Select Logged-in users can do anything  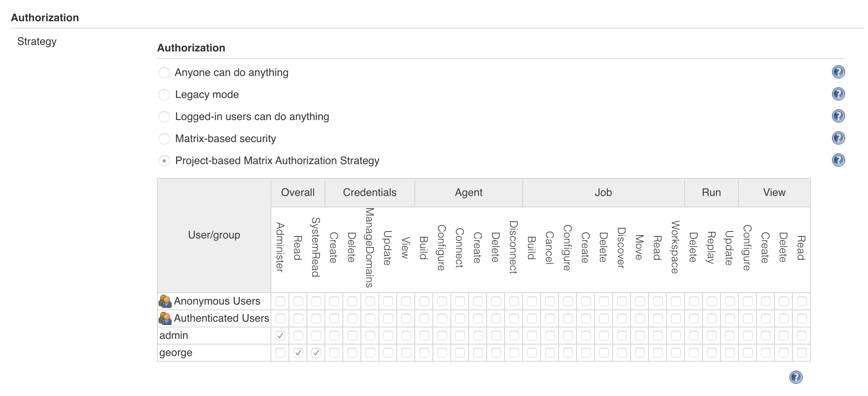coord(164,116)
